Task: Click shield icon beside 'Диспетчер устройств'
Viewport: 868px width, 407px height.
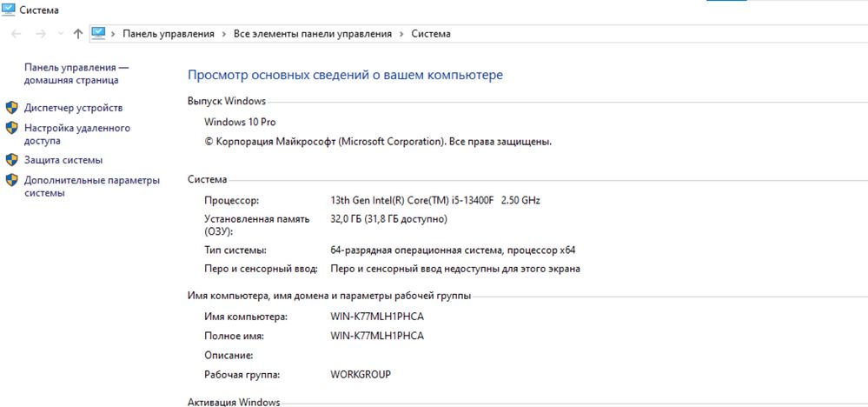Action: click(11, 108)
